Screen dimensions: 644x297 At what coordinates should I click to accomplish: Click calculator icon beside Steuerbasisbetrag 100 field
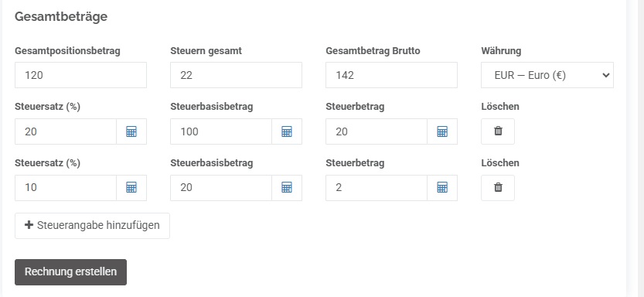coord(287,131)
